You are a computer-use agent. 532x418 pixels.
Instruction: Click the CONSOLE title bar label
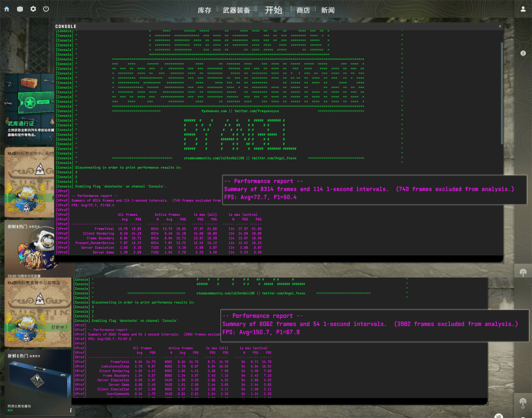click(66, 26)
